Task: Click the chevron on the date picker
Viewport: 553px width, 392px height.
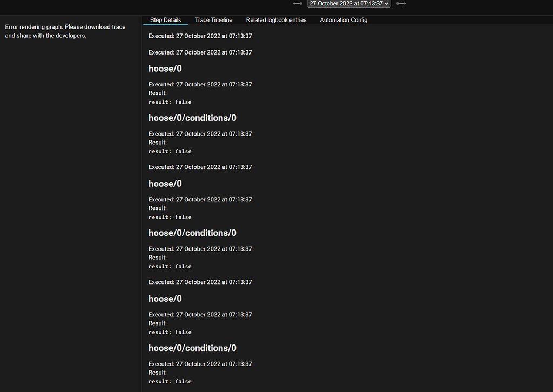Action: [386, 3]
